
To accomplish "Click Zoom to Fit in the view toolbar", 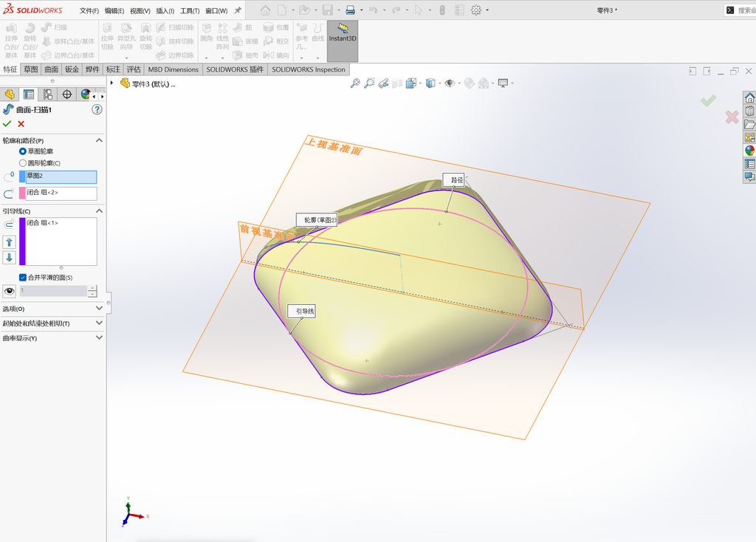I will 355,83.
